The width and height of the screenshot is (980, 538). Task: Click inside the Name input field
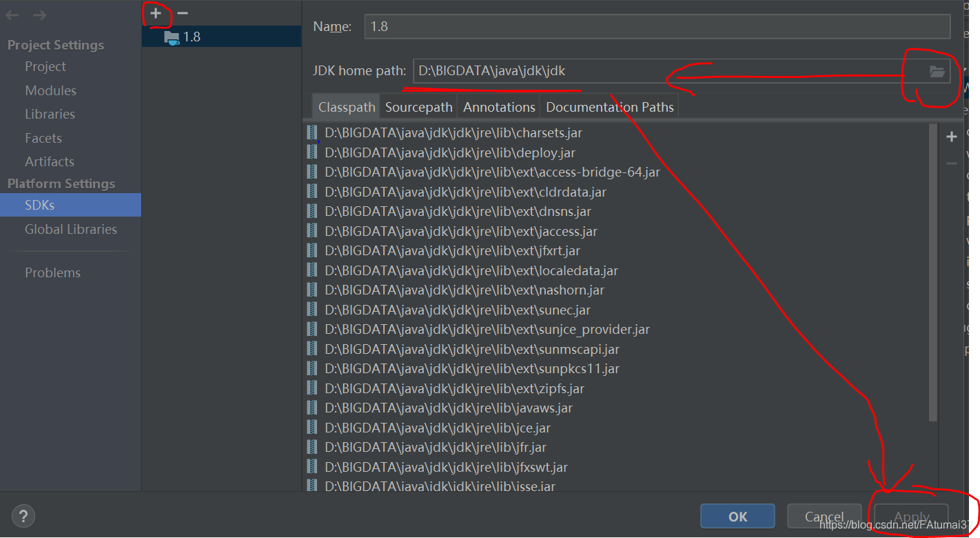click(x=655, y=26)
